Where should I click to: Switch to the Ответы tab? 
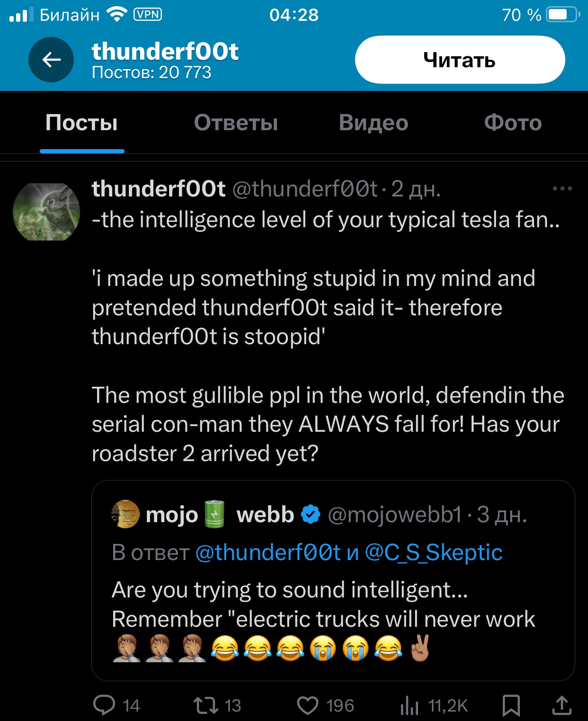(x=236, y=123)
